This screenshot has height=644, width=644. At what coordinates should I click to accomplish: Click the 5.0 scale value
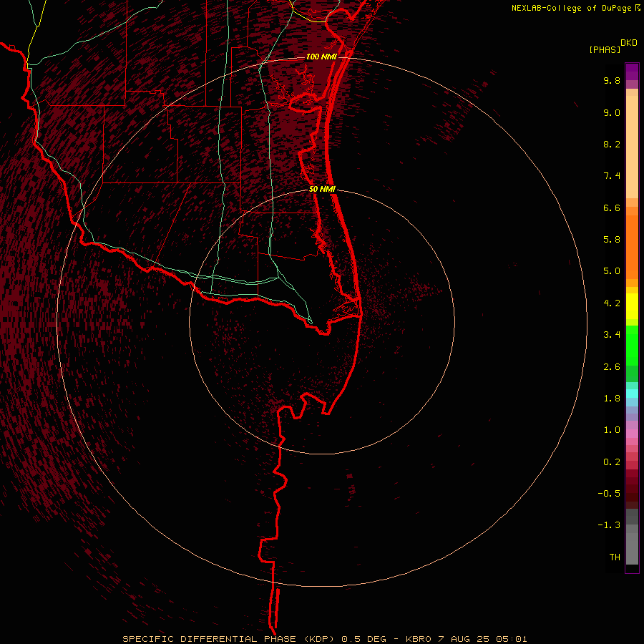[612, 271]
